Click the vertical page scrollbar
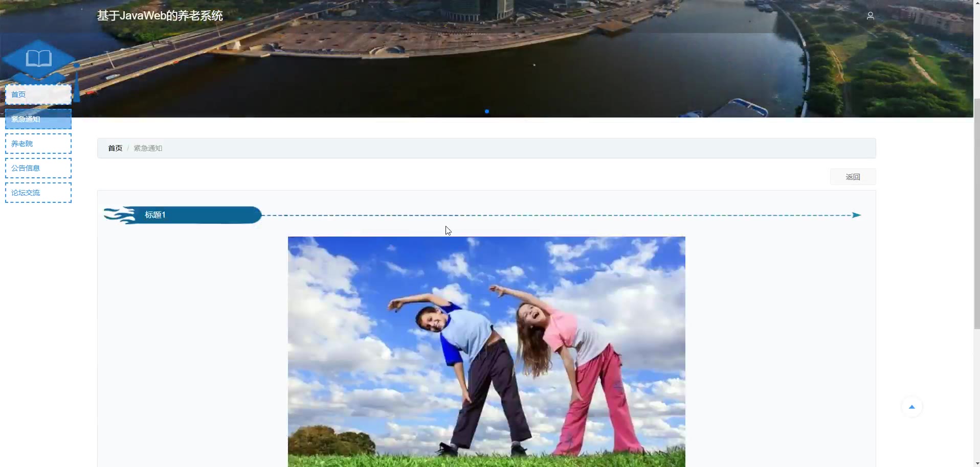This screenshot has width=980, height=467. [x=976, y=215]
